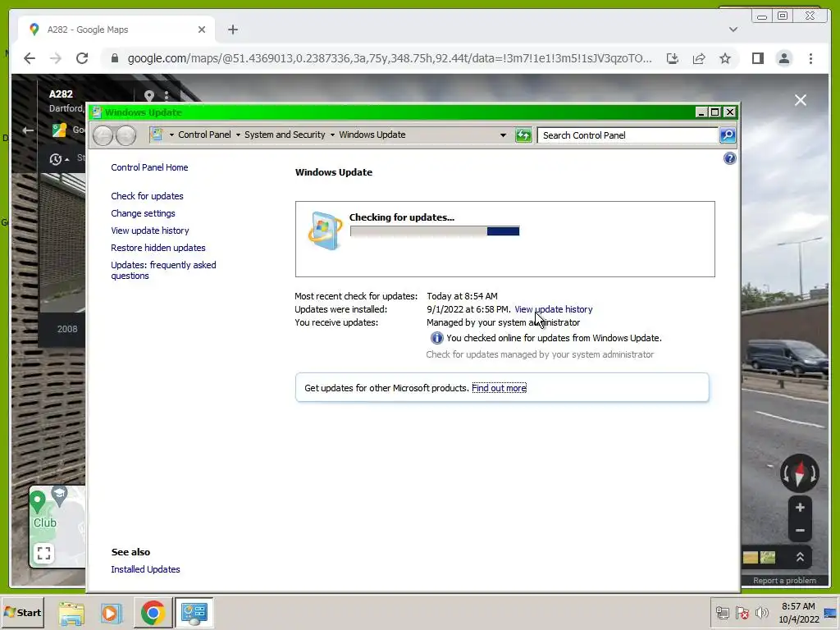Open Control Panel Home link
Screen dimensions: 840x630
[x=149, y=167]
